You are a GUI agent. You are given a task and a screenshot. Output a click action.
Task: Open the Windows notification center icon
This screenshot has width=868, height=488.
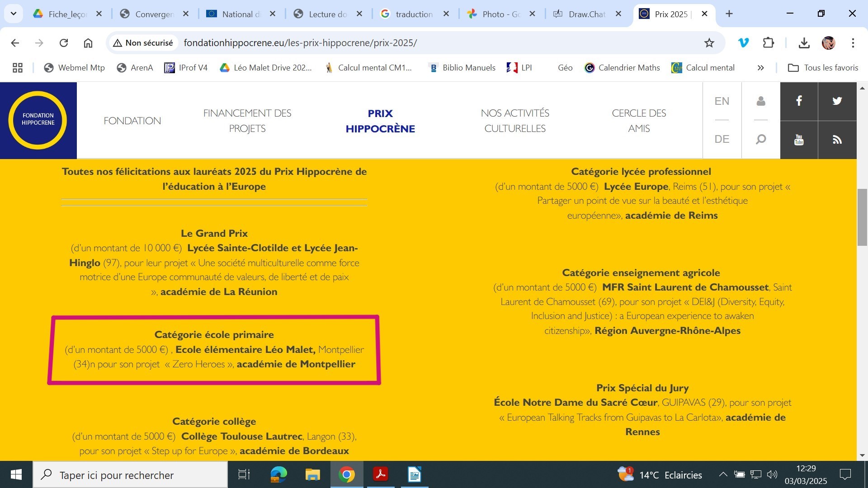(x=845, y=474)
